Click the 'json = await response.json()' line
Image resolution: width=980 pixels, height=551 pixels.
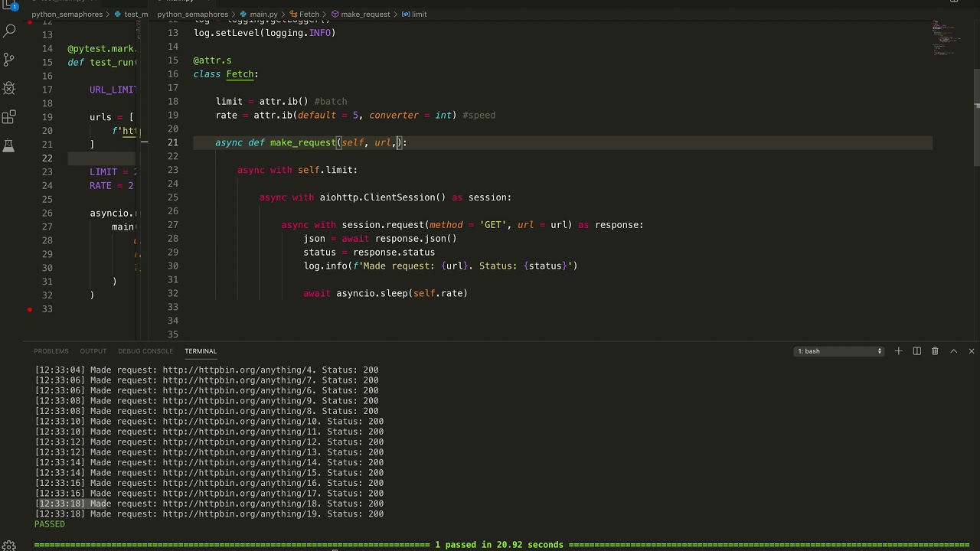tap(380, 239)
